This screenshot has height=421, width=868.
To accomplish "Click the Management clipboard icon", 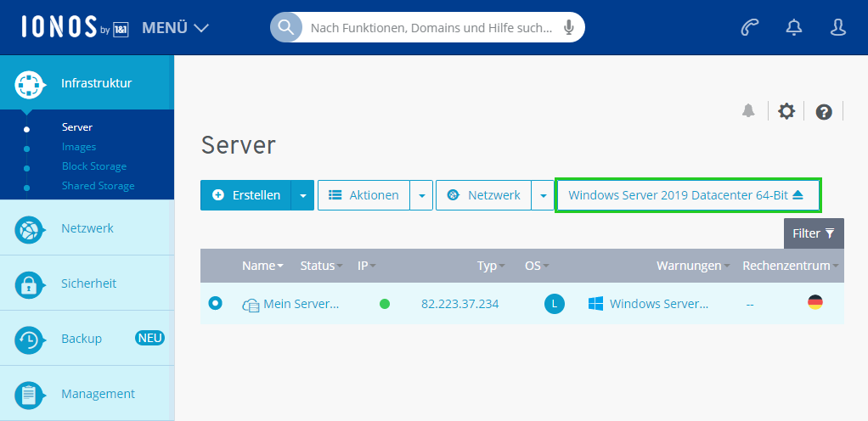I will (29, 396).
